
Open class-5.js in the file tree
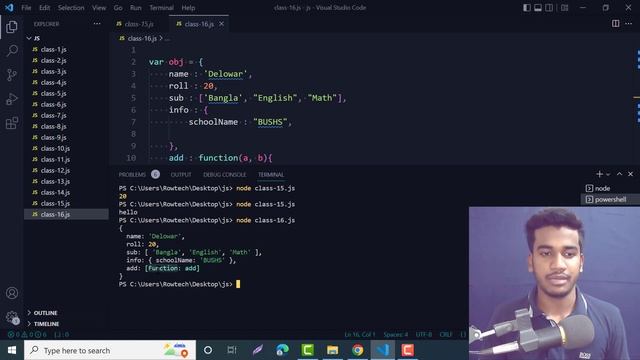[x=53, y=93]
